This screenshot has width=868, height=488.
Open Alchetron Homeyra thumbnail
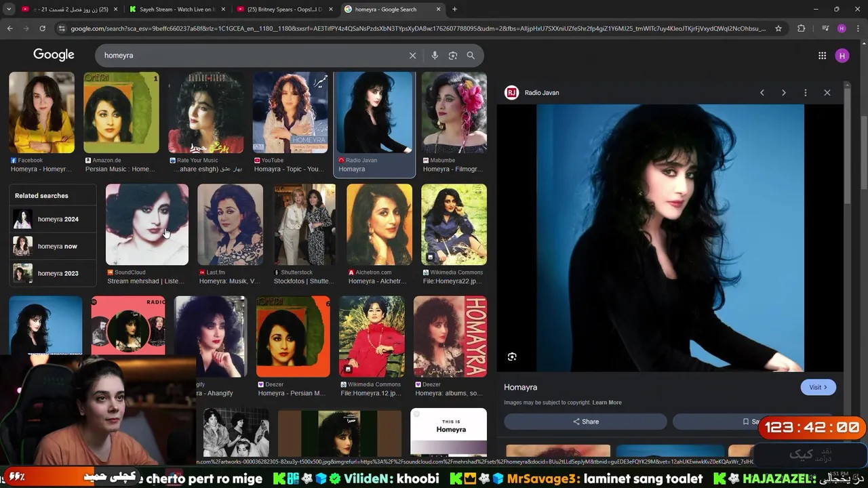coord(379,224)
